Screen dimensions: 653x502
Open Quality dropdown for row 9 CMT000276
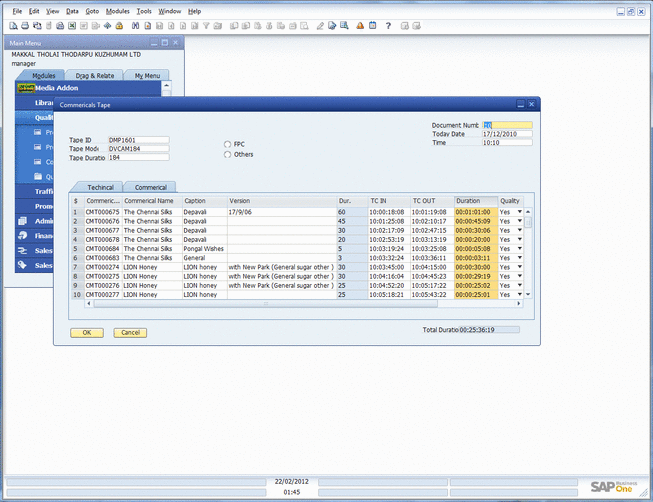coord(519,285)
